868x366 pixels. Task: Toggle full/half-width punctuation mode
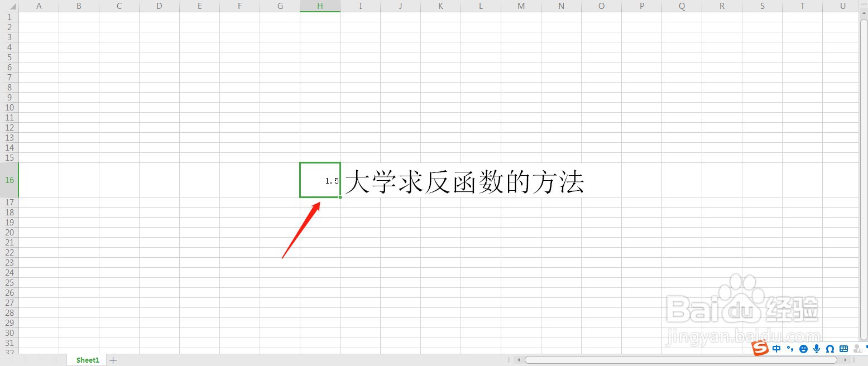[x=790, y=348]
